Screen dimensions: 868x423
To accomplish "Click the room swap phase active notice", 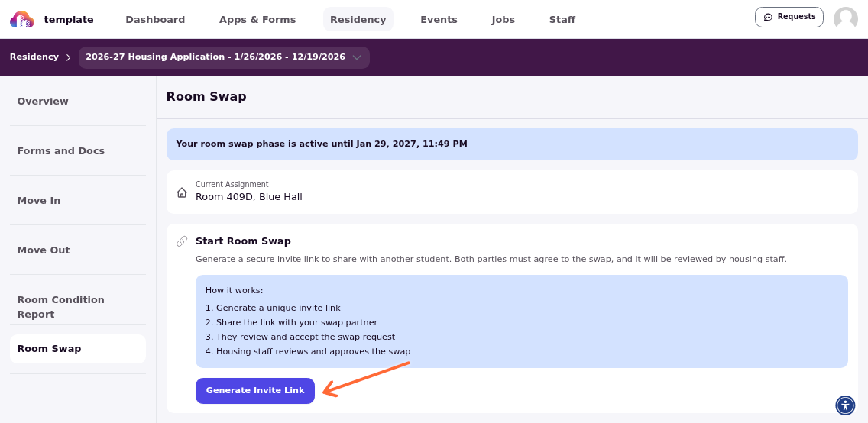I will click(512, 144).
